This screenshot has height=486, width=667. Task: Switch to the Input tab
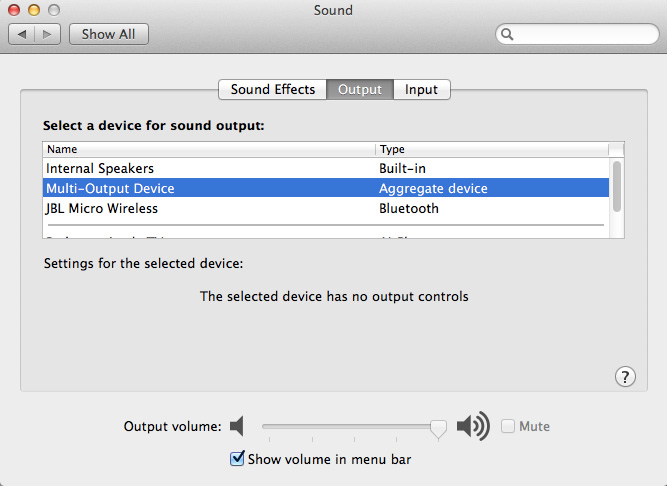coord(421,89)
